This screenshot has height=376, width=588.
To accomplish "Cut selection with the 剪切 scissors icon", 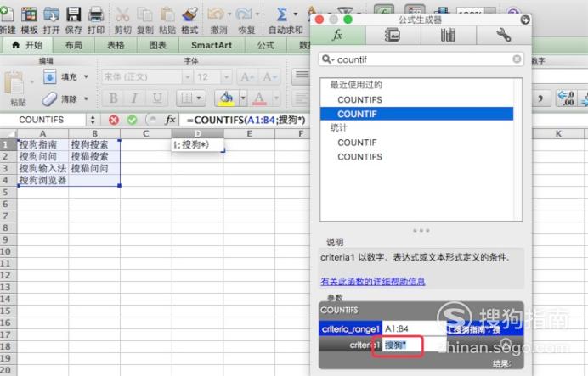I will point(122,15).
